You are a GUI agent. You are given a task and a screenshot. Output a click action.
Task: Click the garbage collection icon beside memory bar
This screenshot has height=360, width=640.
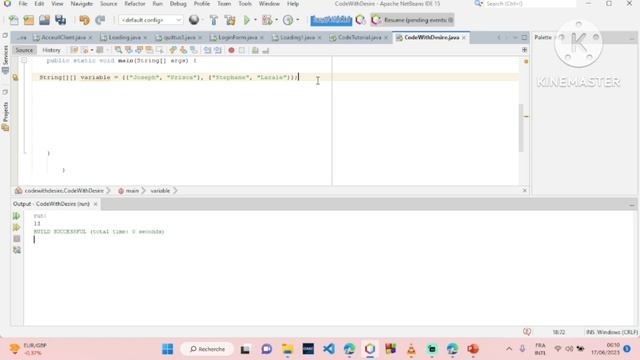coord(360,20)
